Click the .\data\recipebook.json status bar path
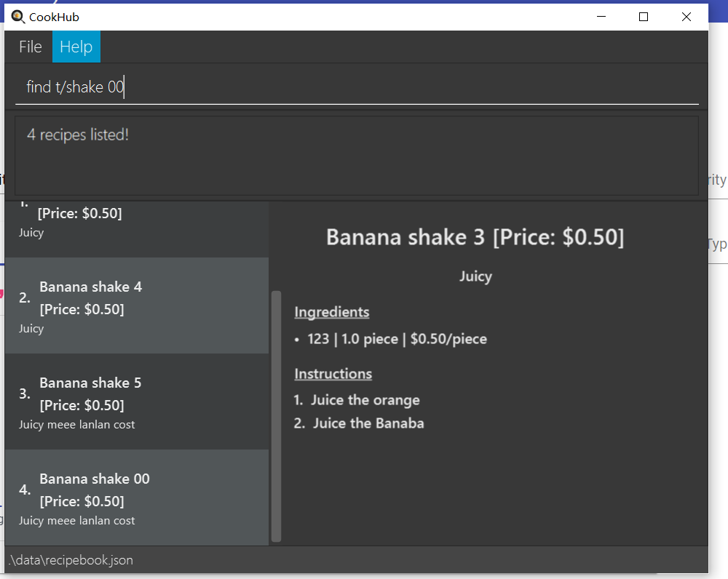 coord(71,560)
